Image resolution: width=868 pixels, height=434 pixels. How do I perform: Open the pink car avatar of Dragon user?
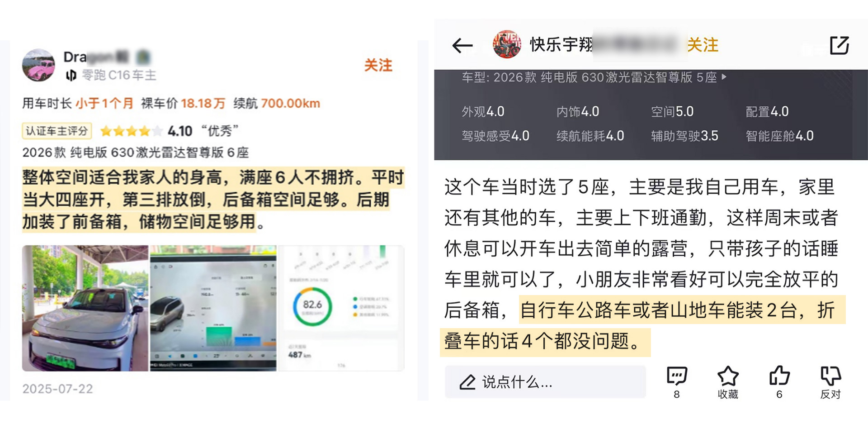[38, 65]
